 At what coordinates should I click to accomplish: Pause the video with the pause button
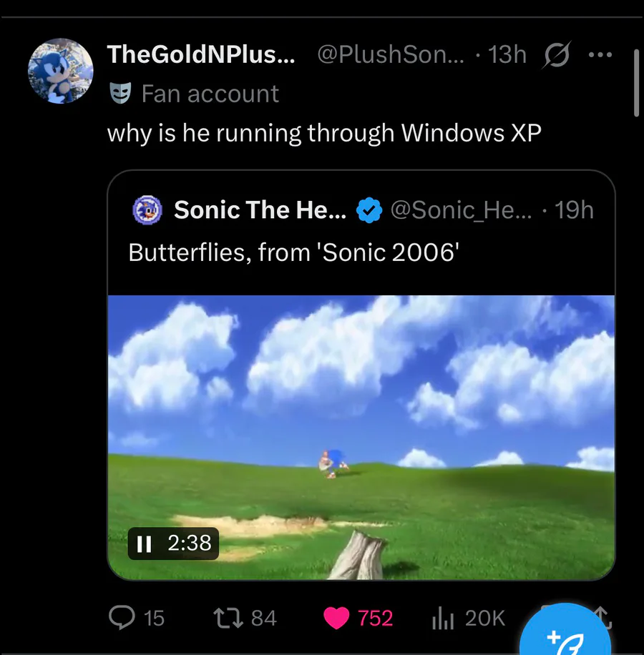pos(144,544)
